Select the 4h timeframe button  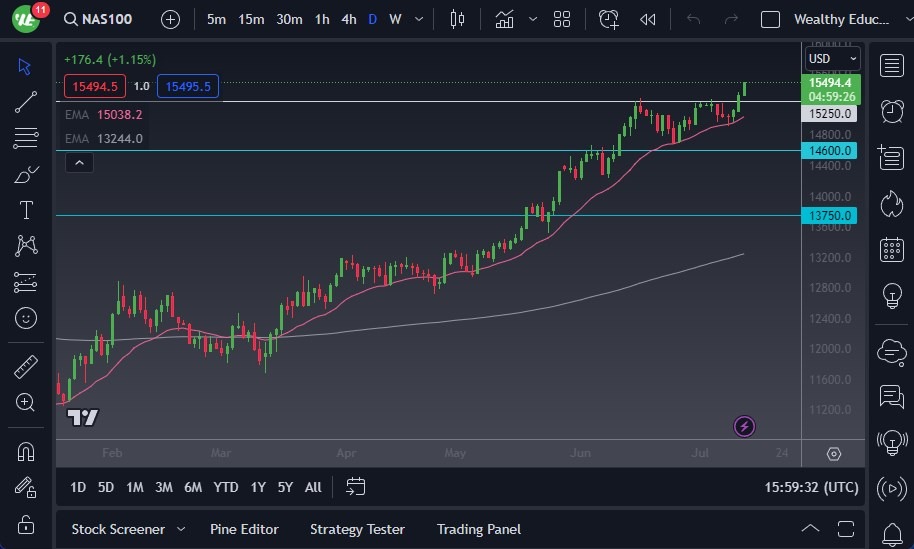[348, 19]
